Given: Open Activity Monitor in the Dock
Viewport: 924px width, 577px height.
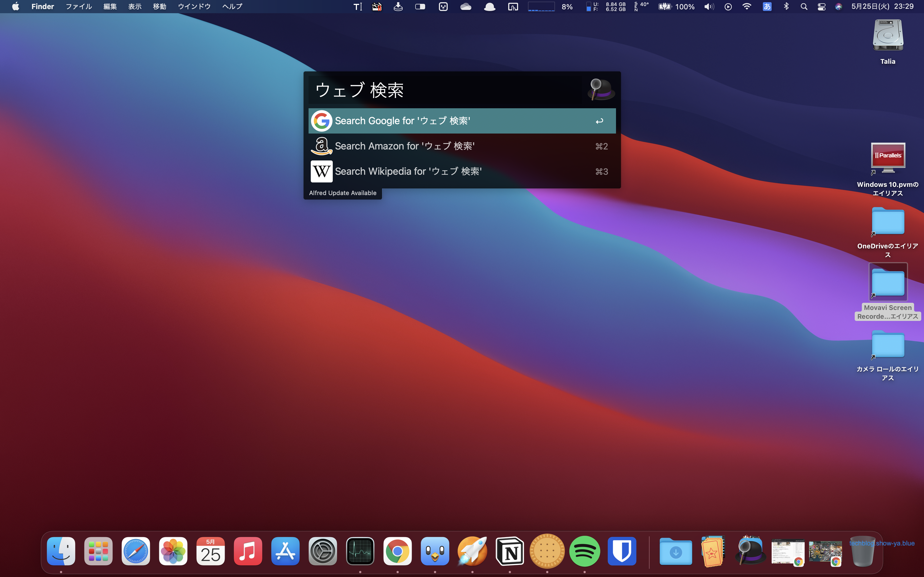Looking at the screenshot, I should (x=360, y=551).
